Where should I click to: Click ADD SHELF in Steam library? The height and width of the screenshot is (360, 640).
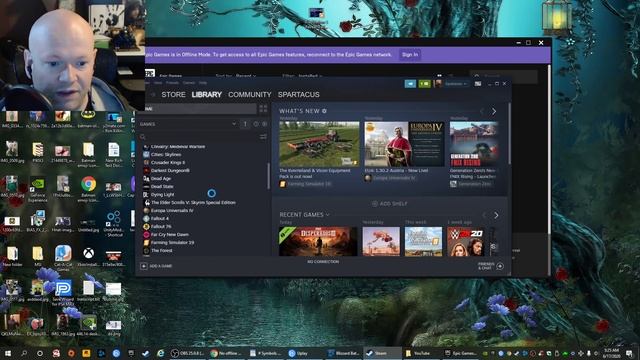point(390,204)
